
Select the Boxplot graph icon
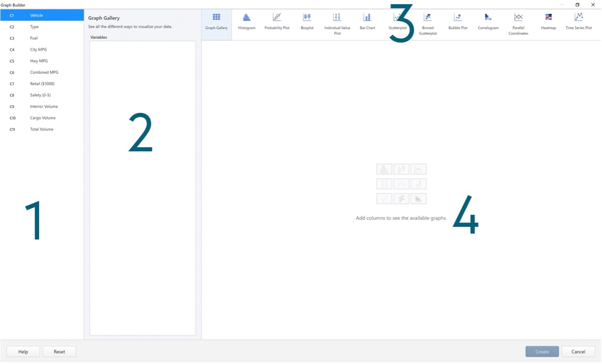tap(307, 21)
